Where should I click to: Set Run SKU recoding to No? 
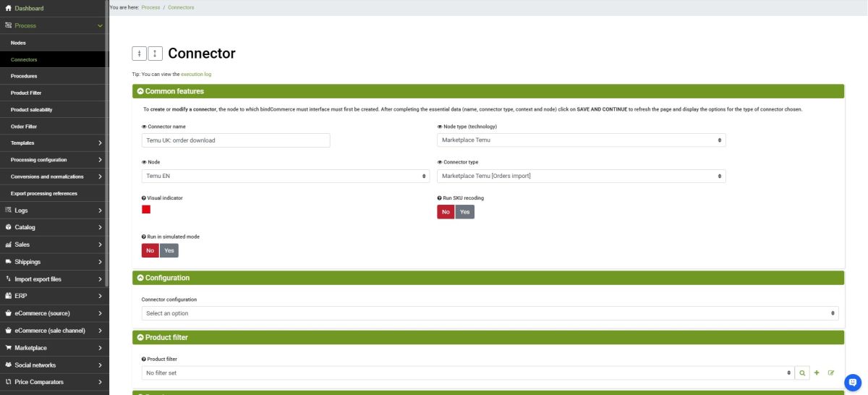tap(446, 212)
